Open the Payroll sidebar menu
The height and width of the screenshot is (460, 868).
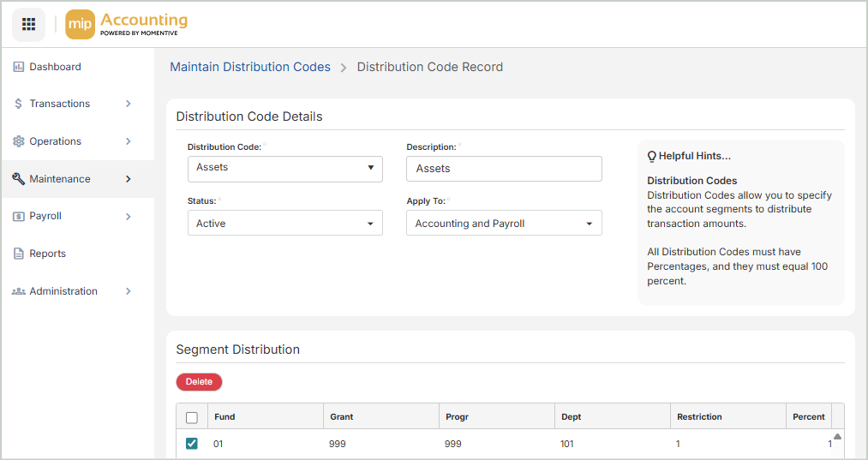tap(46, 217)
